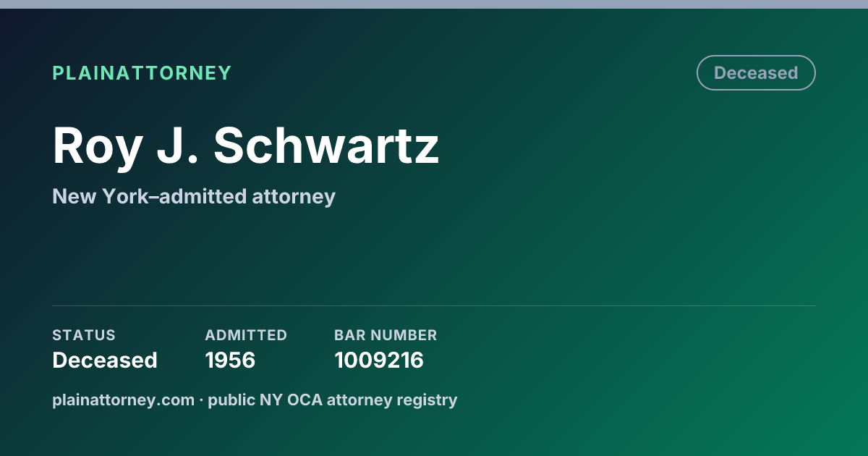Click the horizontal divider line above STATUS
868x456 pixels.
coord(434,305)
